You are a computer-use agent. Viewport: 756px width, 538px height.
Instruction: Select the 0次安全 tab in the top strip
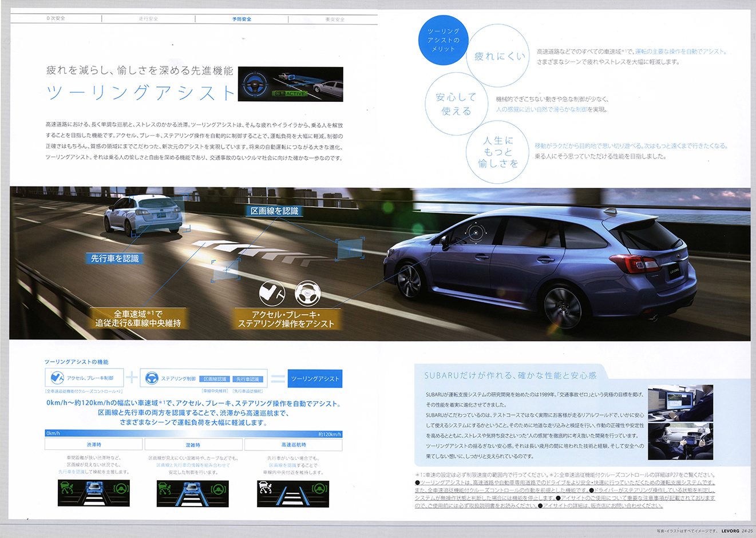click(56, 19)
